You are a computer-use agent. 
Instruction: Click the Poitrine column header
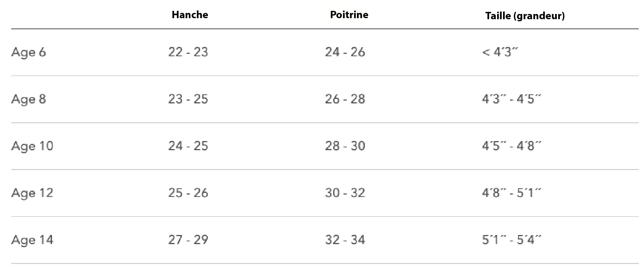[x=349, y=15]
